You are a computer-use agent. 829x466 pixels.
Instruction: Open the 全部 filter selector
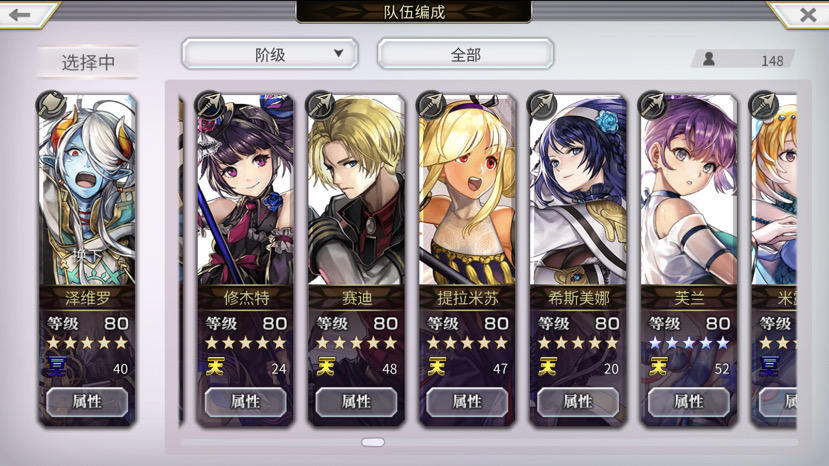[465, 54]
